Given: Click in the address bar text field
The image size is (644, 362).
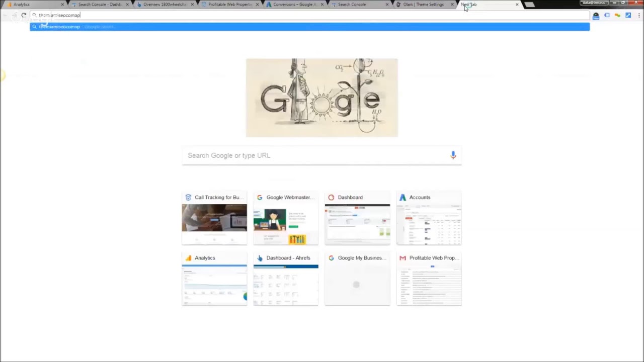Looking at the screenshot, I should [x=309, y=16].
